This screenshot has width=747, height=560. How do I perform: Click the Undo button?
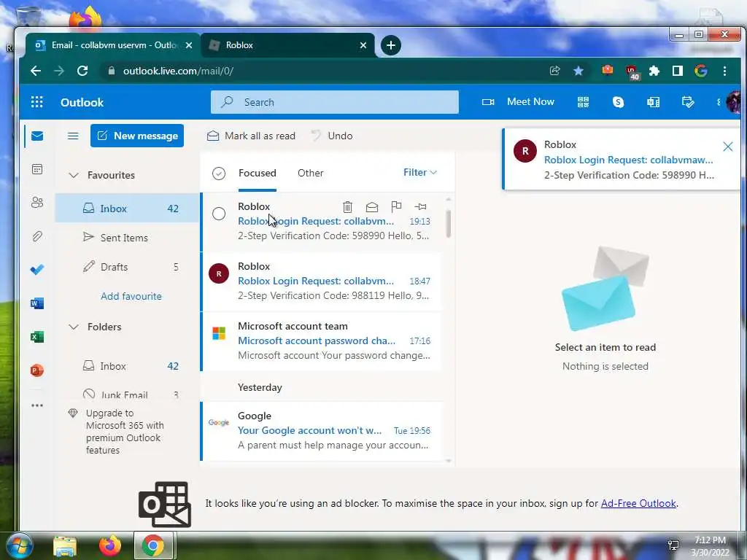click(x=332, y=136)
